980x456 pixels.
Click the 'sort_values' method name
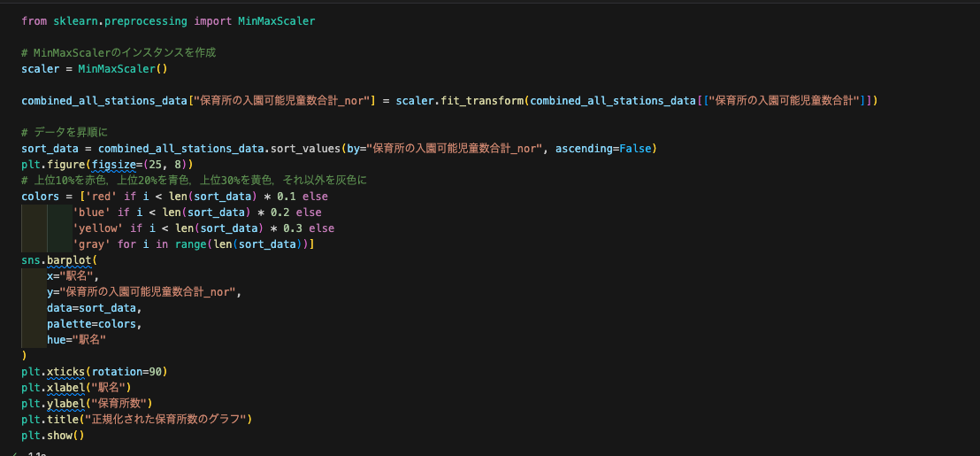point(306,149)
